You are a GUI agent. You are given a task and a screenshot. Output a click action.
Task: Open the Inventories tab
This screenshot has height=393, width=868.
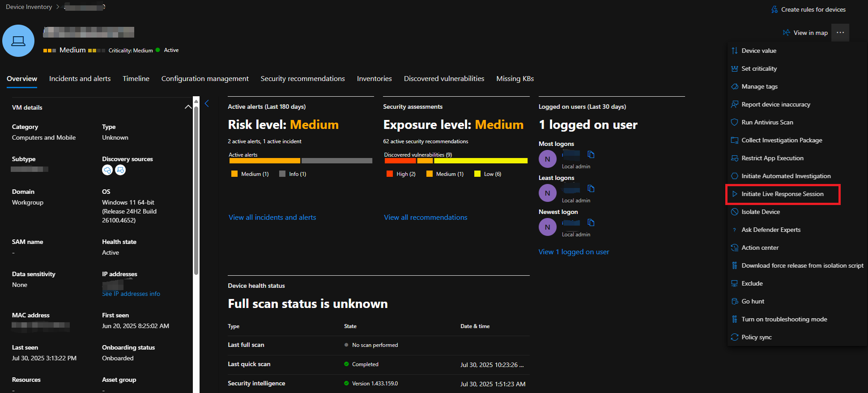point(374,79)
